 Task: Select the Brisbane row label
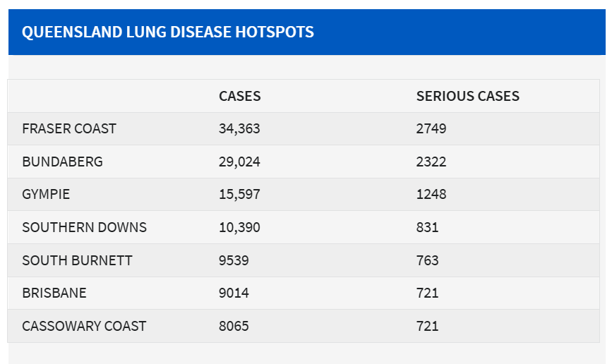(54, 293)
